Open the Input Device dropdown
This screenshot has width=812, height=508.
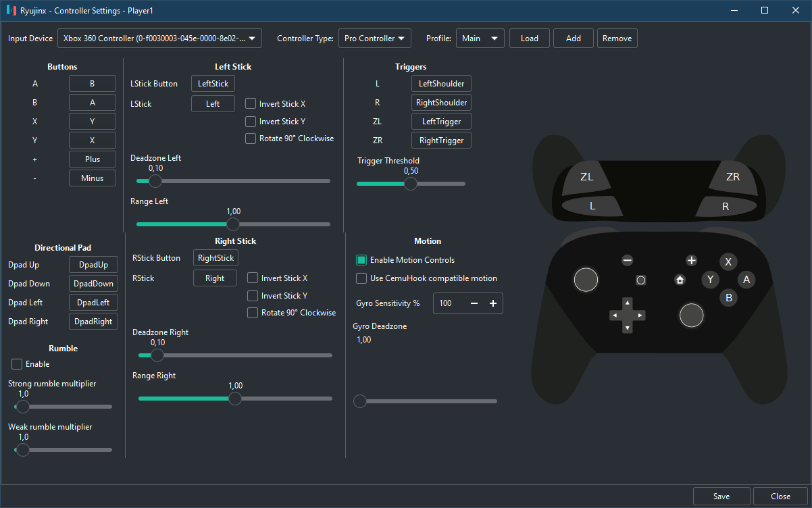(159, 39)
